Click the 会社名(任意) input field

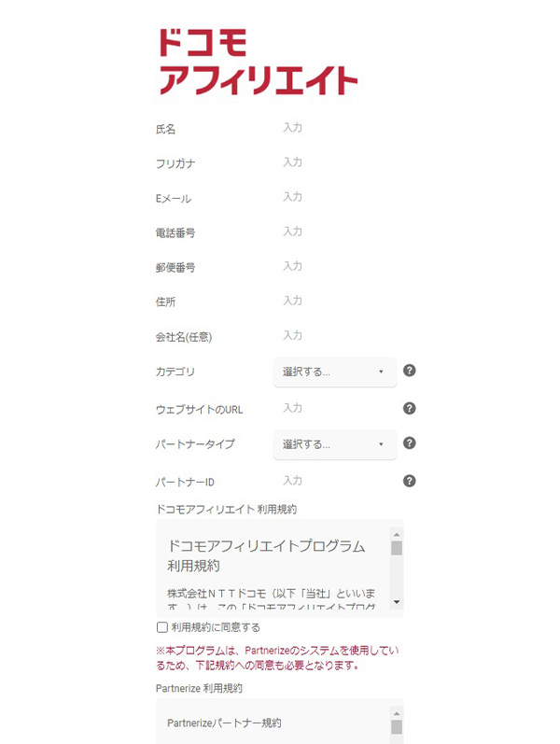(x=336, y=335)
